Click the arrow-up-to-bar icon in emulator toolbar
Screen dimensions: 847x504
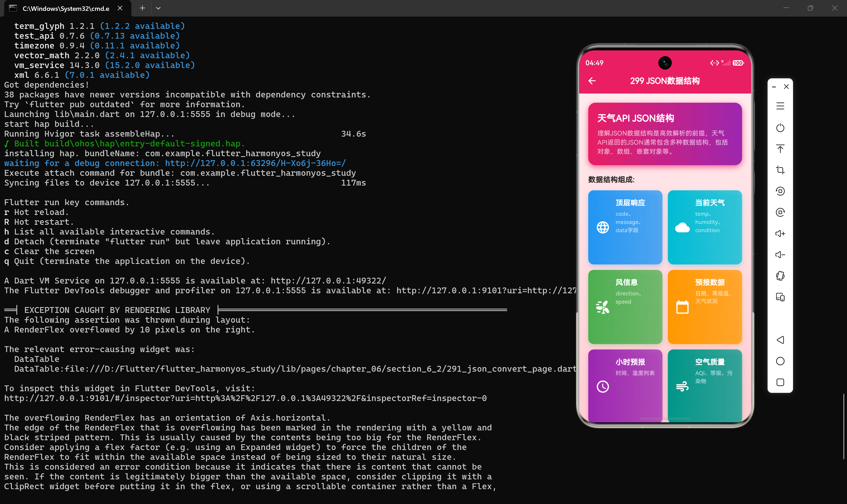point(780,149)
